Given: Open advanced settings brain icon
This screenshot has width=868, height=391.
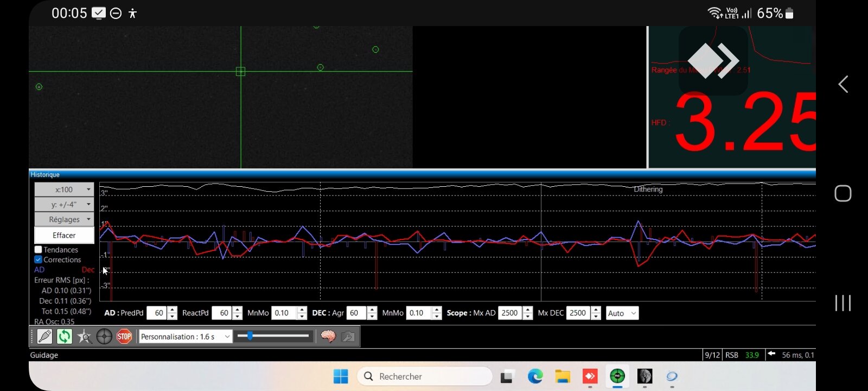Looking at the screenshot, I should [x=328, y=337].
